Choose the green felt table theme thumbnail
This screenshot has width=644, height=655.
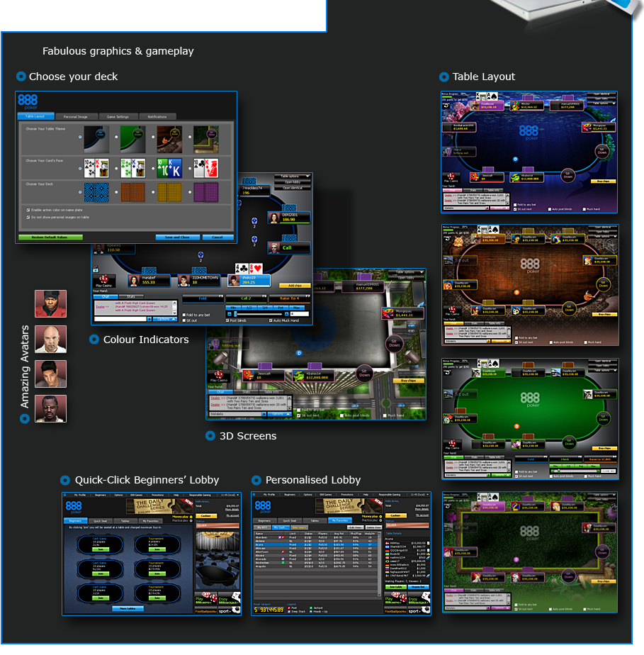coord(132,140)
